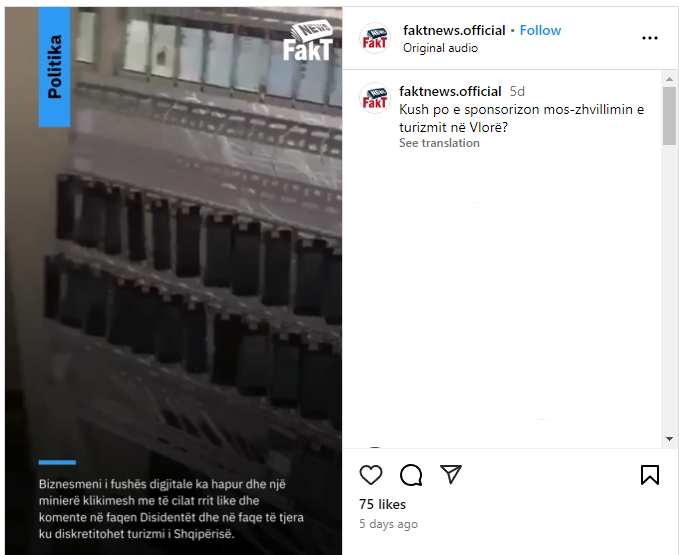The width and height of the screenshot is (679, 555).
Task: Follow the faktnews.official account
Action: (x=540, y=30)
